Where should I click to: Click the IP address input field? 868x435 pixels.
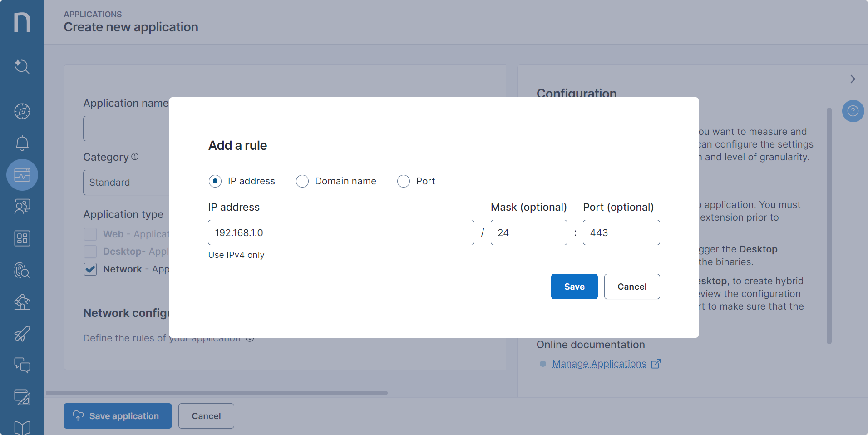340,232
